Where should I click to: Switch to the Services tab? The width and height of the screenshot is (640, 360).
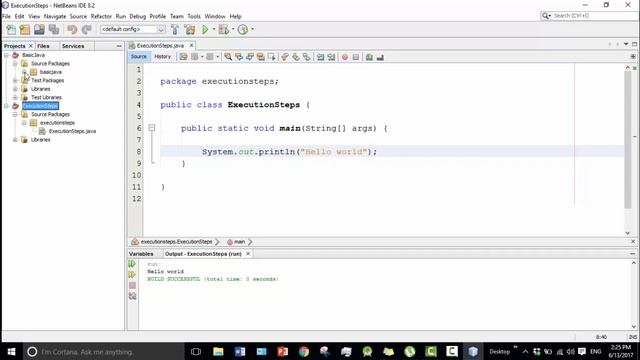[x=73, y=46]
